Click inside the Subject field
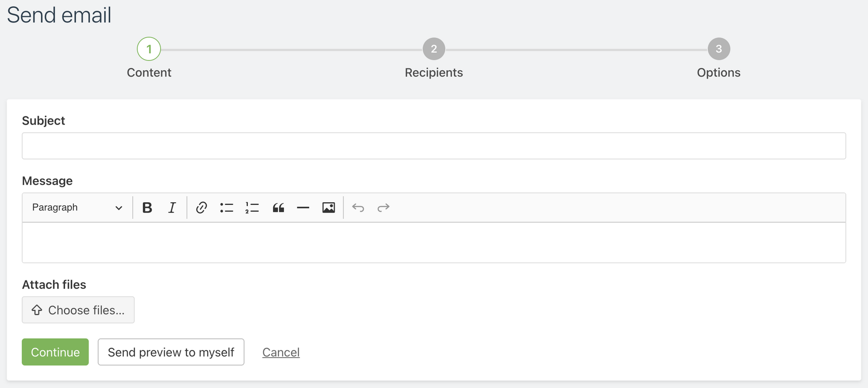868x388 pixels. pyautogui.click(x=434, y=145)
